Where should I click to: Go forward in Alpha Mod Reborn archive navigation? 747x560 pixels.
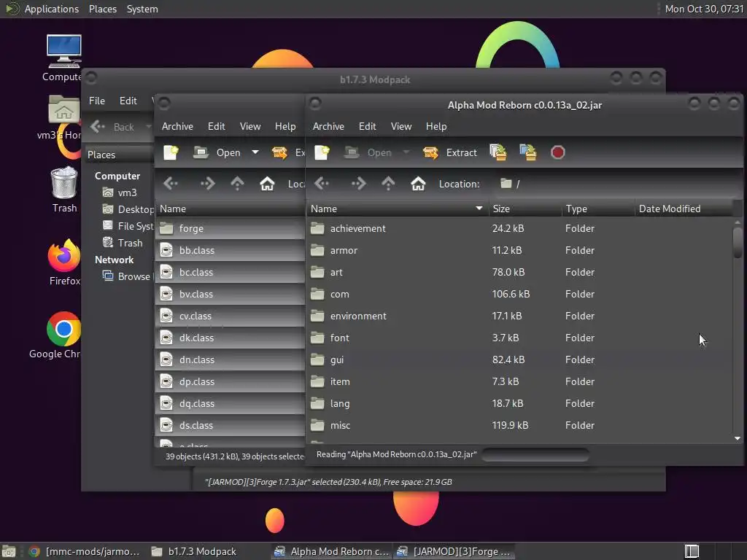point(358,183)
